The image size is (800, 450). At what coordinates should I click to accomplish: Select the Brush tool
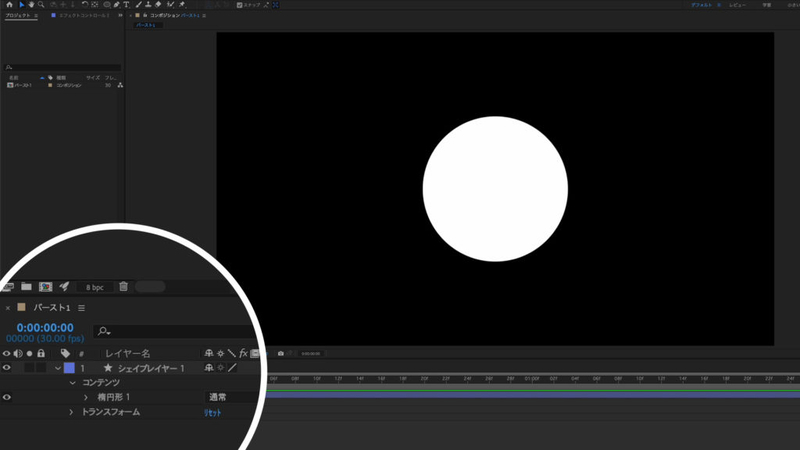tap(138, 5)
